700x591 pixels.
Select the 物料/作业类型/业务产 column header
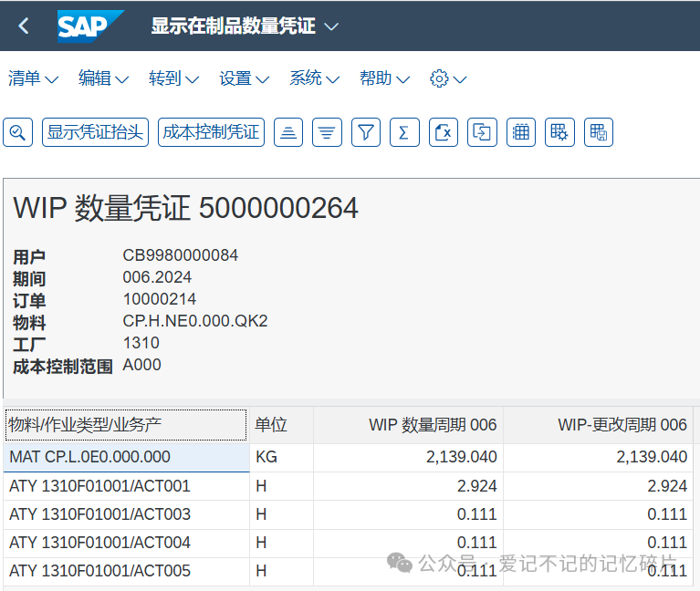coord(126,425)
